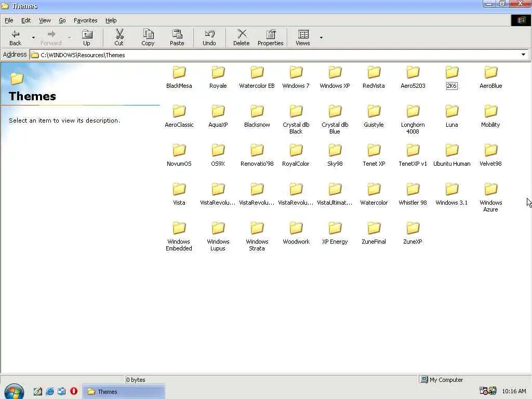Image resolution: width=532 pixels, height=399 pixels.
Task: Select the Watercolor EB folder
Action: (x=257, y=78)
